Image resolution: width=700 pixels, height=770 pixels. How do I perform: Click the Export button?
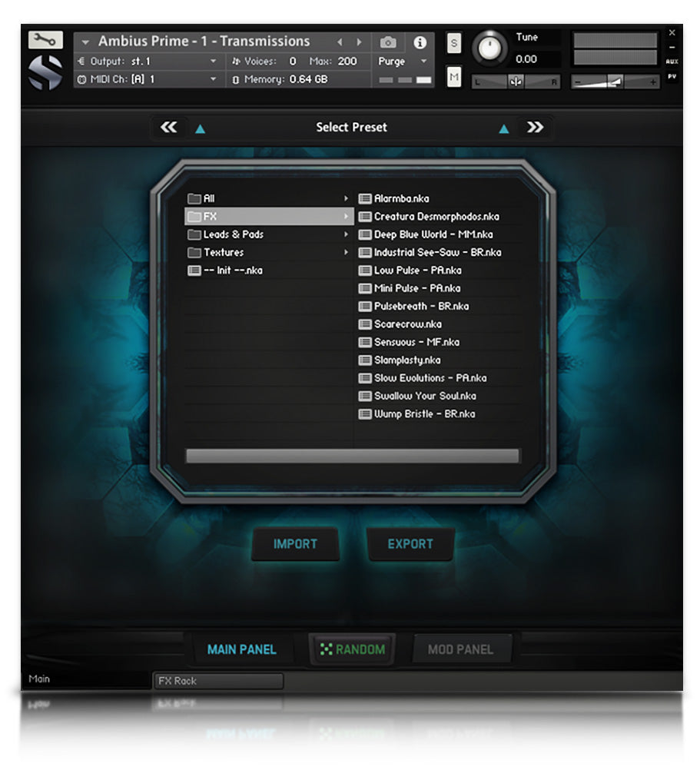[410, 544]
